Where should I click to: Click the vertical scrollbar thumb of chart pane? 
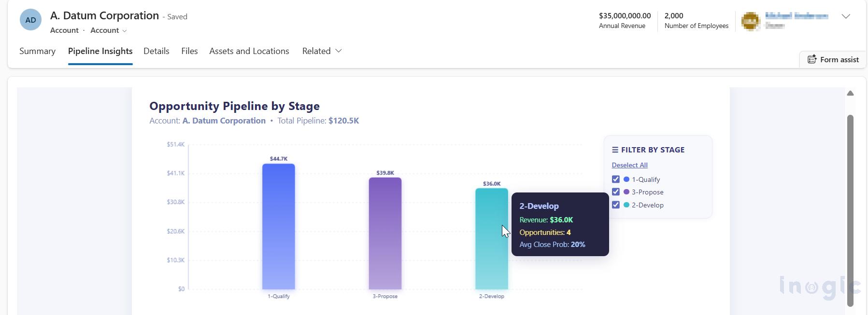pos(850,210)
